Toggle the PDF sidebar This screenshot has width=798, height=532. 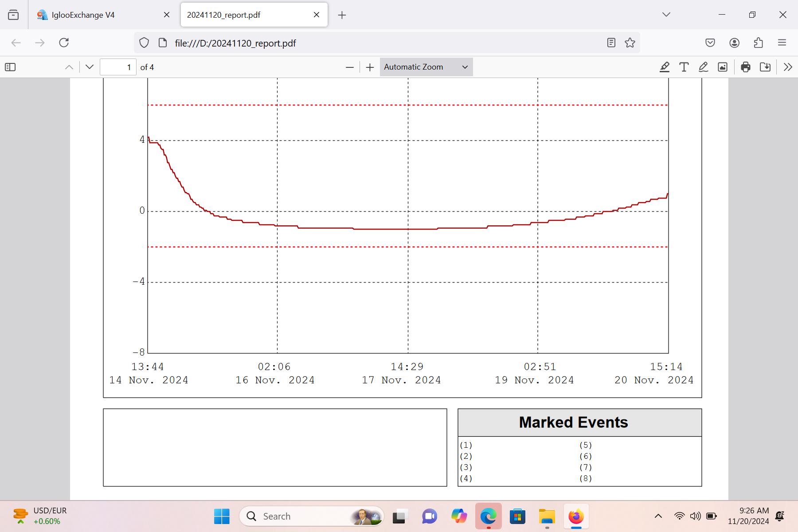10,67
